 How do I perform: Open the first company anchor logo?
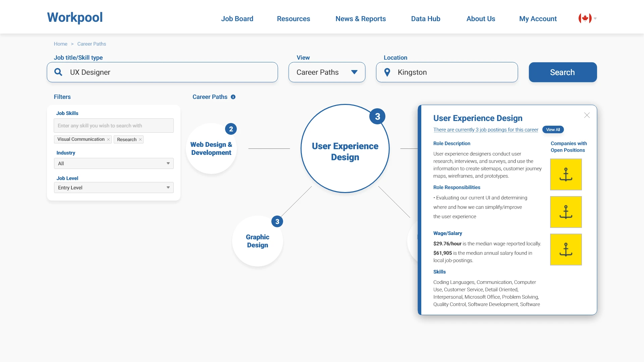pos(566,174)
